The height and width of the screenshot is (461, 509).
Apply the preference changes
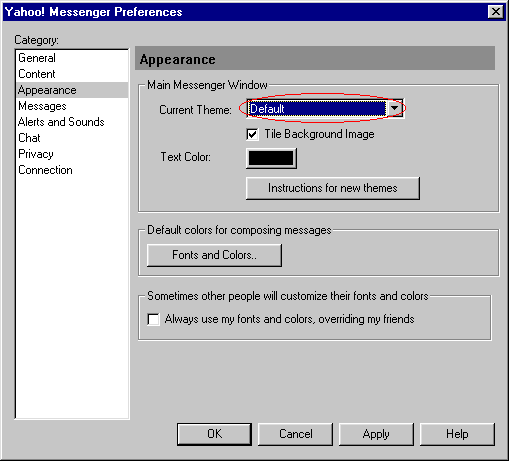tap(376, 434)
